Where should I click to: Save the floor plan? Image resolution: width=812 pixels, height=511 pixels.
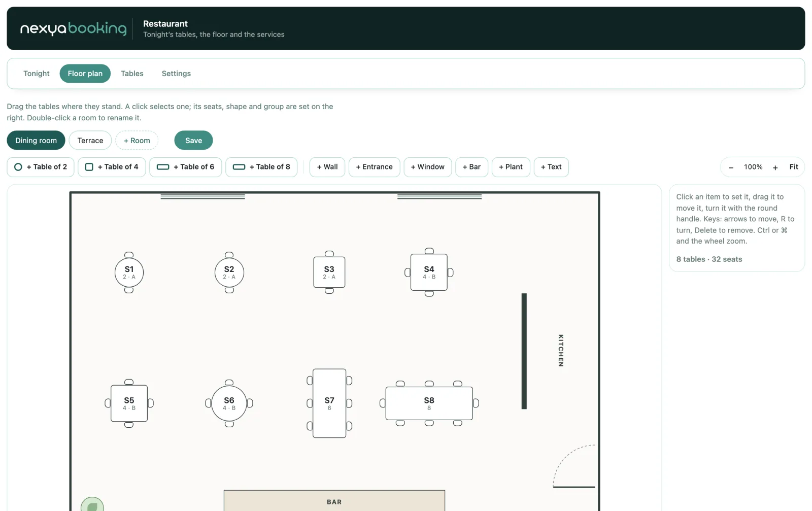(x=193, y=141)
